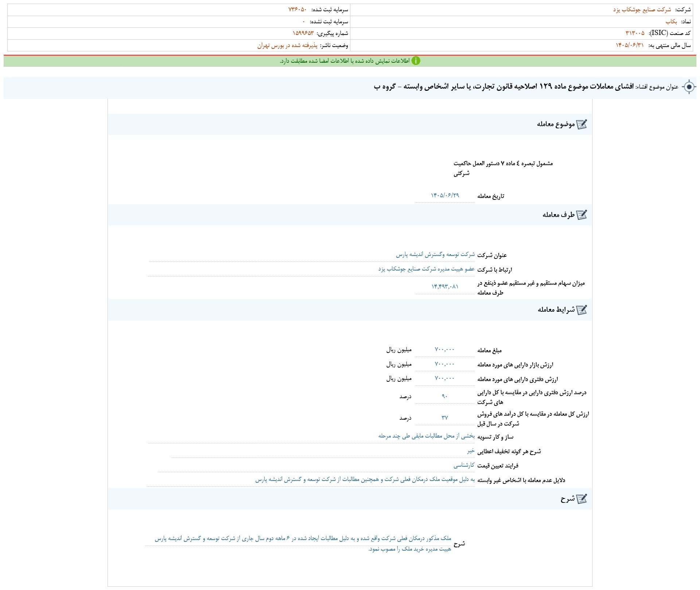This screenshot has height=590, width=700.
Task: Click the discount description field خیر
Action: 323,451
